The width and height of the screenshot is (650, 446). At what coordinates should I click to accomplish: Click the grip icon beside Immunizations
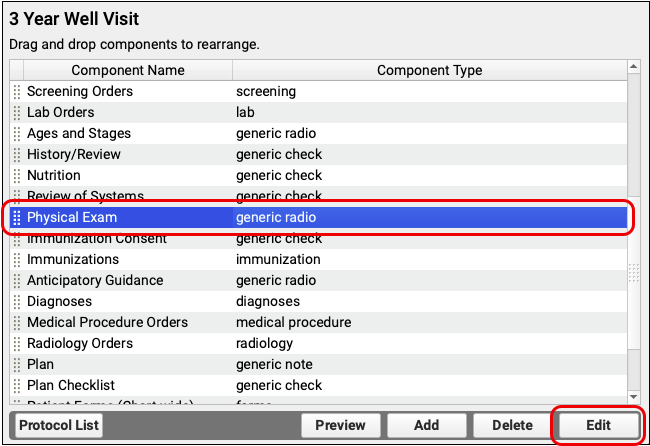click(x=17, y=260)
